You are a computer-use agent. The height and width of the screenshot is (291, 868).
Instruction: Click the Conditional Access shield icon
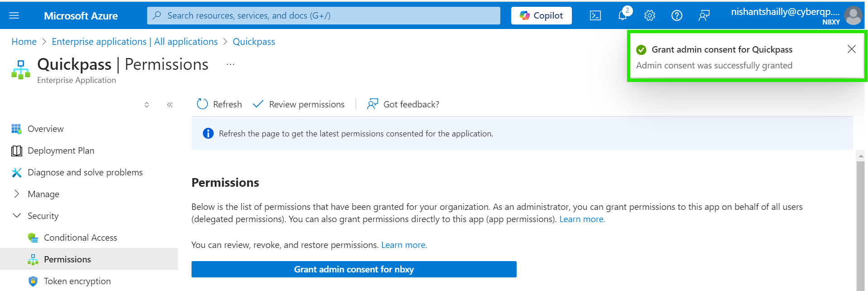(33, 238)
